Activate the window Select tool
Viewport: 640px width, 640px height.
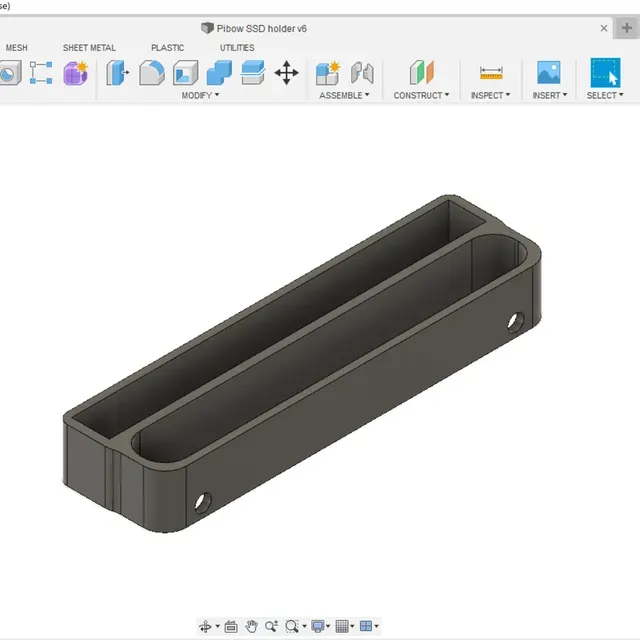[605, 73]
